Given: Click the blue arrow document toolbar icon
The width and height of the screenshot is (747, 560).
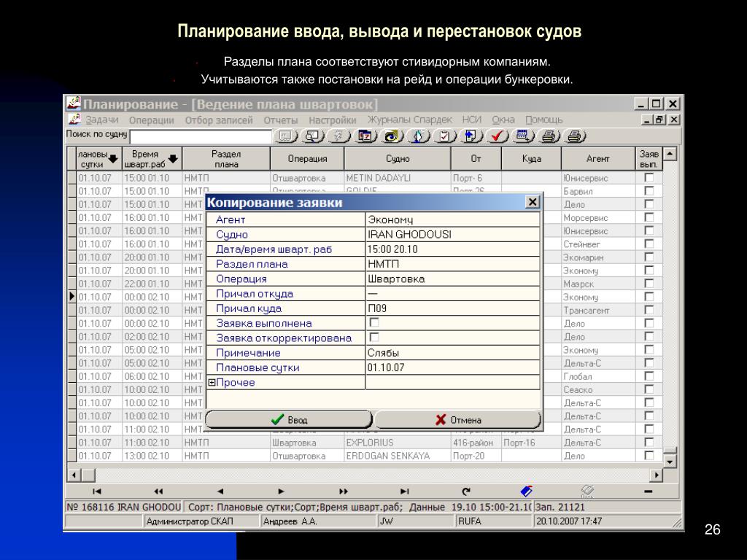Looking at the screenshot, I should click(x=471, y=136).
